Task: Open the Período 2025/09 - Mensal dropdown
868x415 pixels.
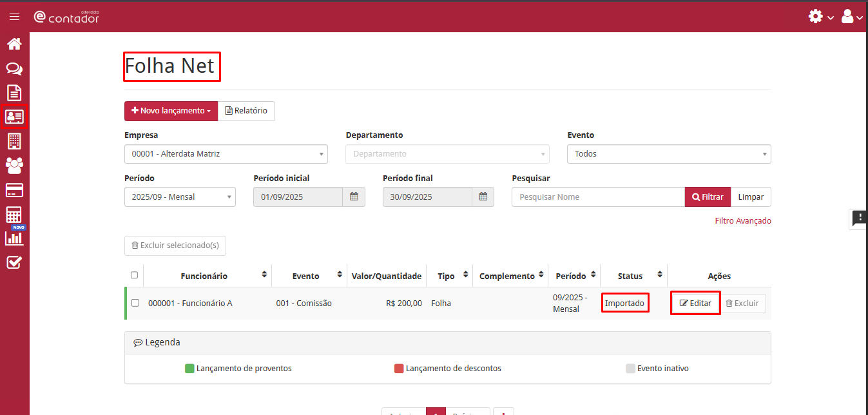Action: click(x=180, y=197)
